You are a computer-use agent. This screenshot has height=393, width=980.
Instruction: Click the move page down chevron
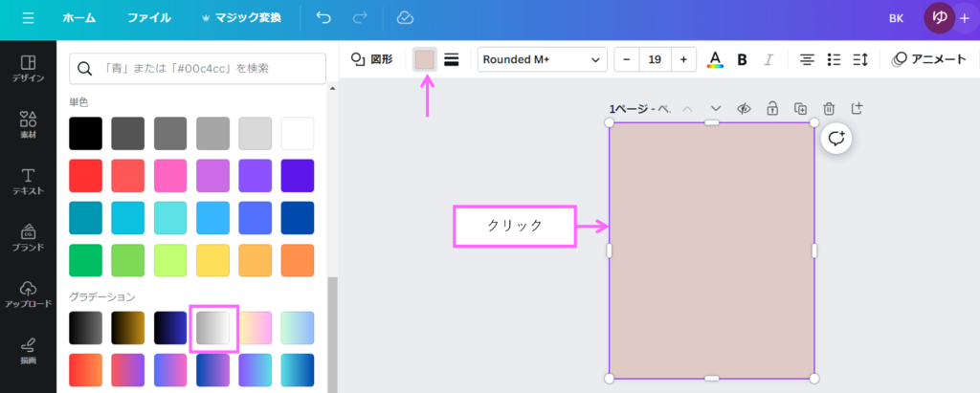715,108
